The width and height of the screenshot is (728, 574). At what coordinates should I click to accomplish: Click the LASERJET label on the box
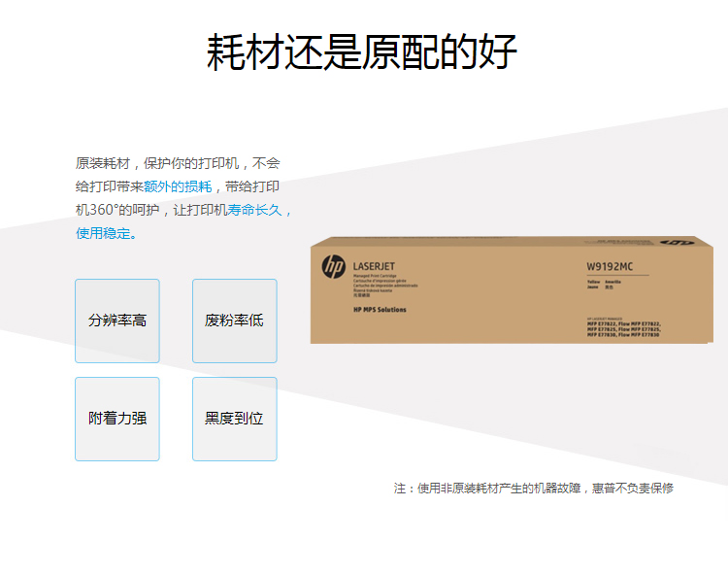(374, 266)
